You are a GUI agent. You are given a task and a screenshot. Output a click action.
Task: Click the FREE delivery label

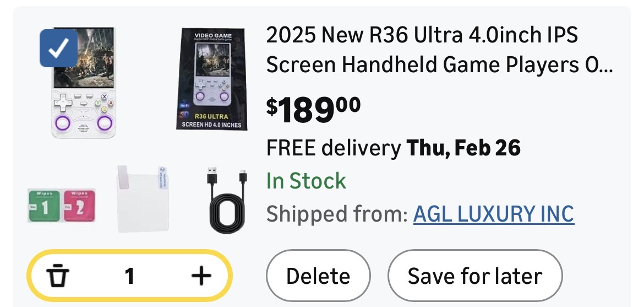tap(333, 148)
